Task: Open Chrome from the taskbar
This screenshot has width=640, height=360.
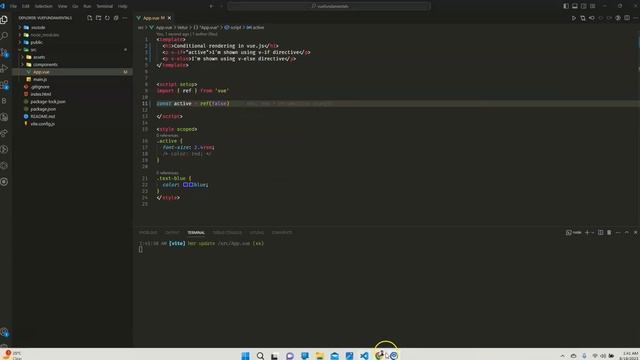Action: pyautogui.click(x=379, y=356)
